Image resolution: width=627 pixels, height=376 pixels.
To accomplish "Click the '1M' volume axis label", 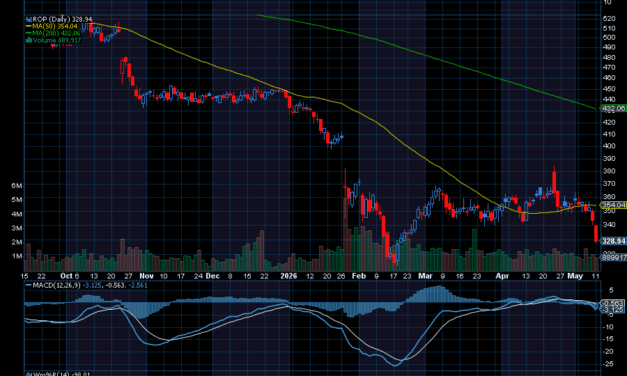I will pyautogui.click(x=17, y=256).
